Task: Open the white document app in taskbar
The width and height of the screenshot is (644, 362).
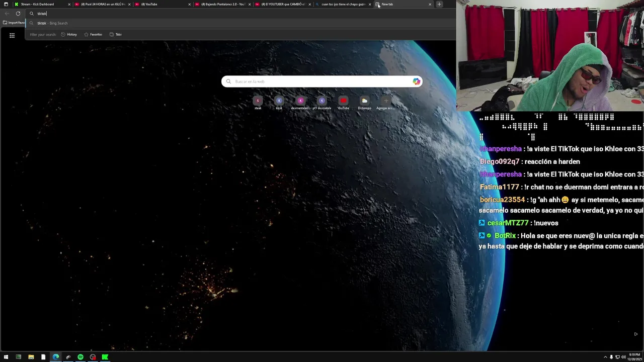Action: pyautogui.click(x=43, y=357)
